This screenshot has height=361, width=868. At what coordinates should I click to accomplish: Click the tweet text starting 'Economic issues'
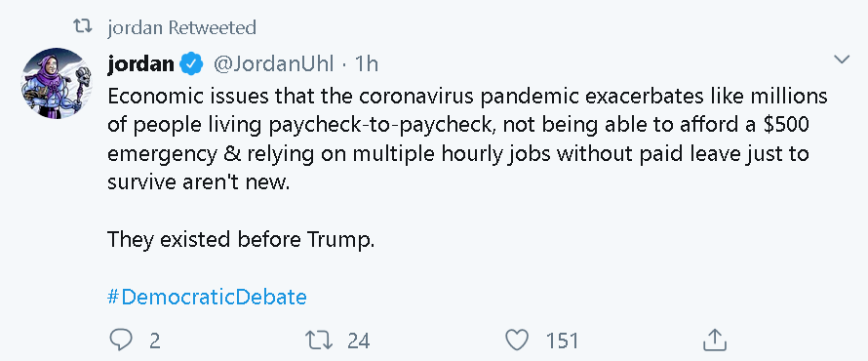tap(467, 140)
